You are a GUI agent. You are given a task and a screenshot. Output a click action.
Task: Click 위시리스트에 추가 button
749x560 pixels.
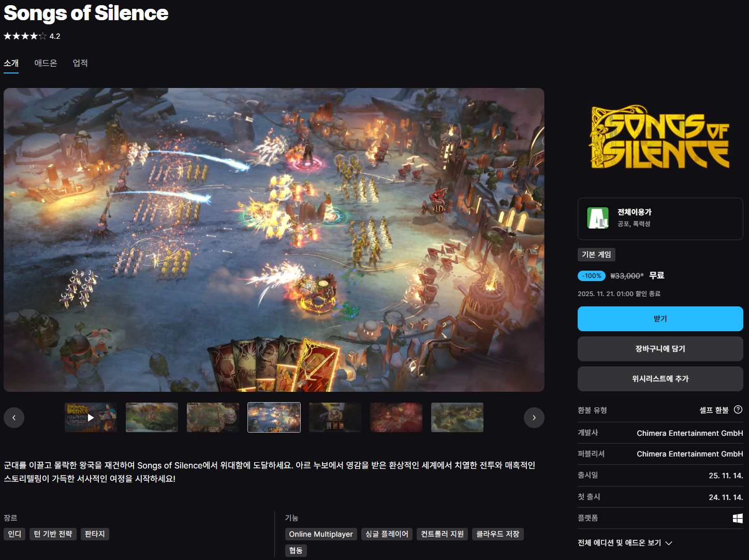pos(660,379)
